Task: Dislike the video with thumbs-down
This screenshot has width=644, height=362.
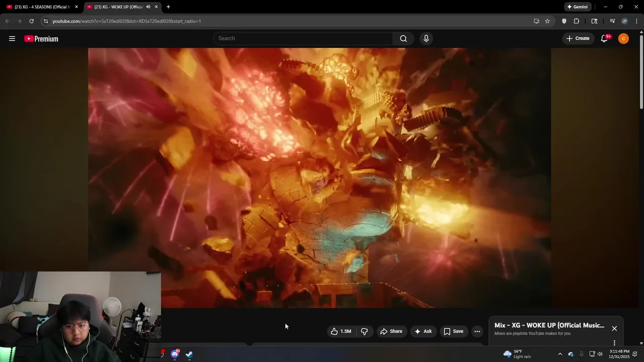Action: pos(364,331)
